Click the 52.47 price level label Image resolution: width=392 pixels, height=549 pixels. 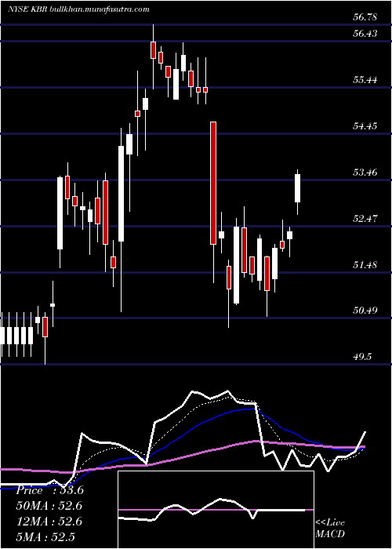click(365, 219)
